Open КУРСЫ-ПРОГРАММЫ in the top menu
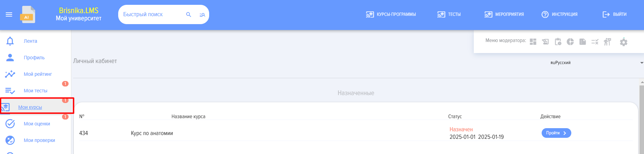644x154 pixels. point(391,14)
